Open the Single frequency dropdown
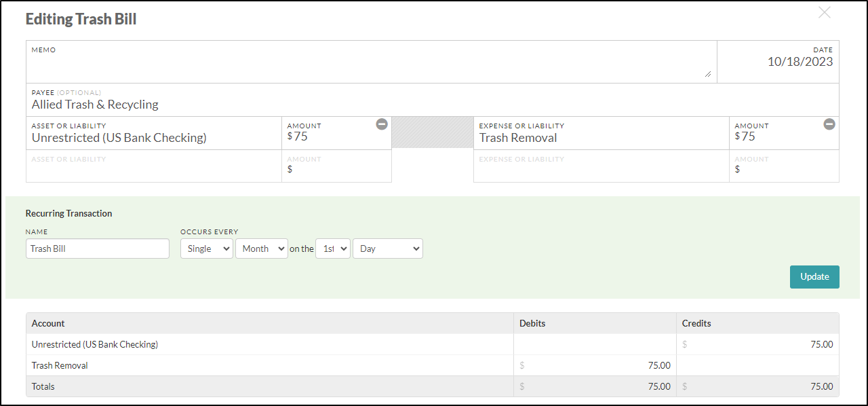868x406 pixels. click(x=207, y=248)
